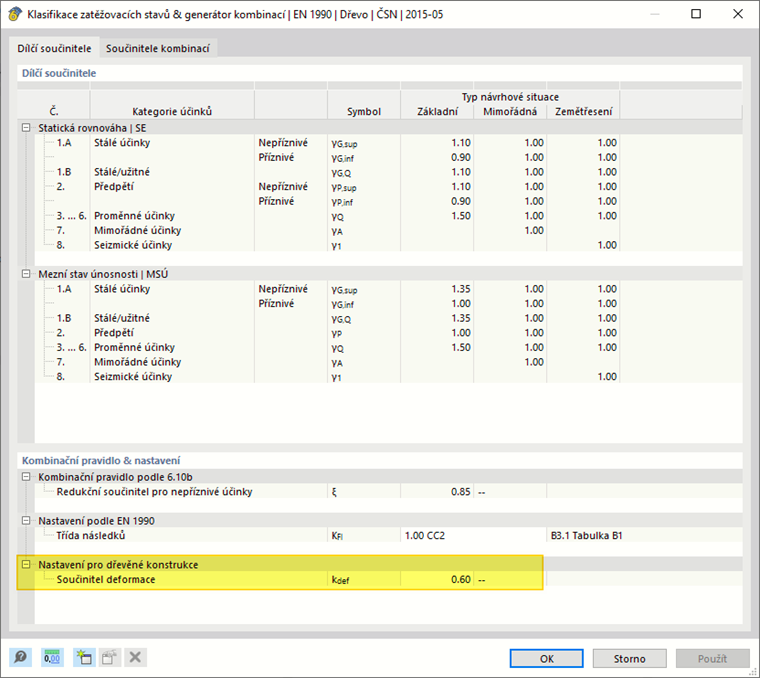Click the greyed edit settings icon
This screenshot has height=678, width=760.
(x=110, y=657)
